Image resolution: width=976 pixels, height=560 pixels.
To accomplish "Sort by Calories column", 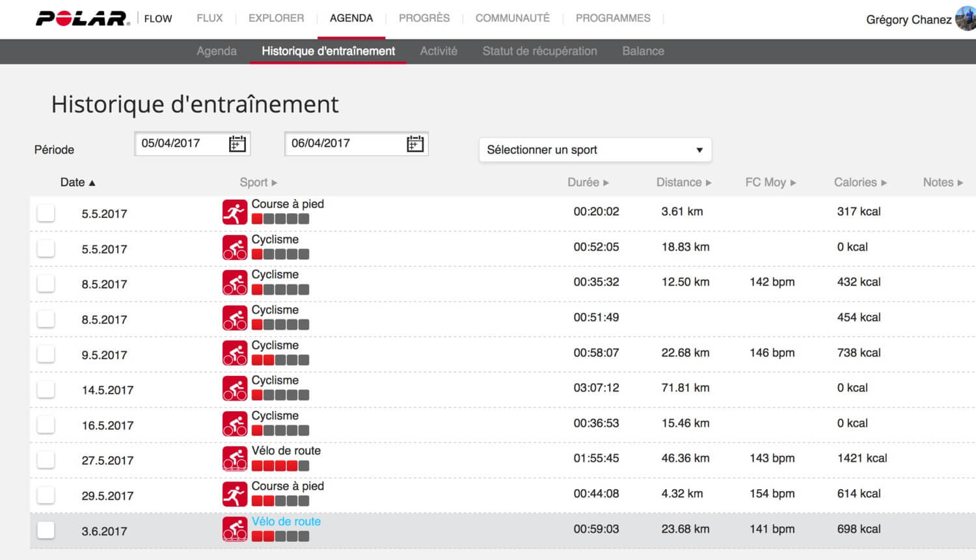I will (x=860, y=182).
